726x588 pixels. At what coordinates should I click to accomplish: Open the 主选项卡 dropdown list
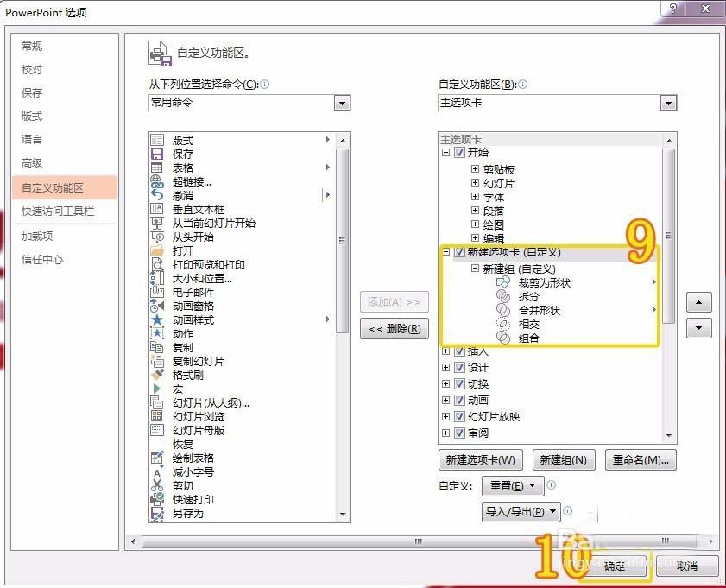point(667,103)
